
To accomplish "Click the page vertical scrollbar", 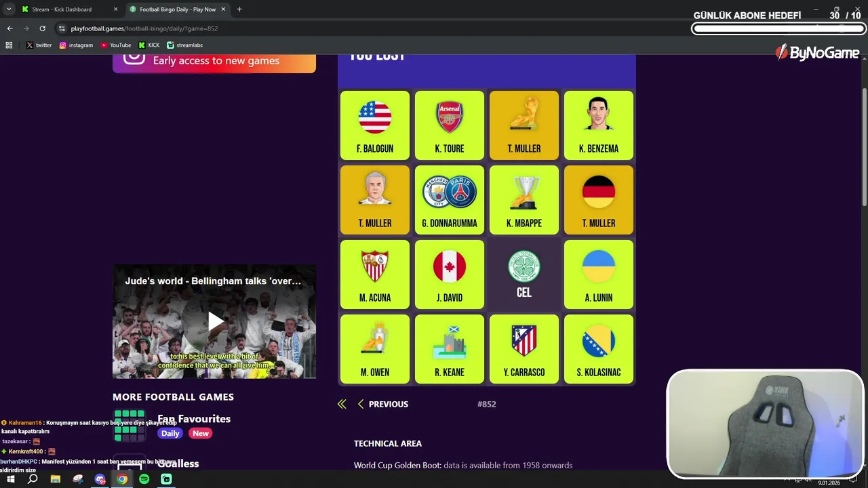I will 864,148.
